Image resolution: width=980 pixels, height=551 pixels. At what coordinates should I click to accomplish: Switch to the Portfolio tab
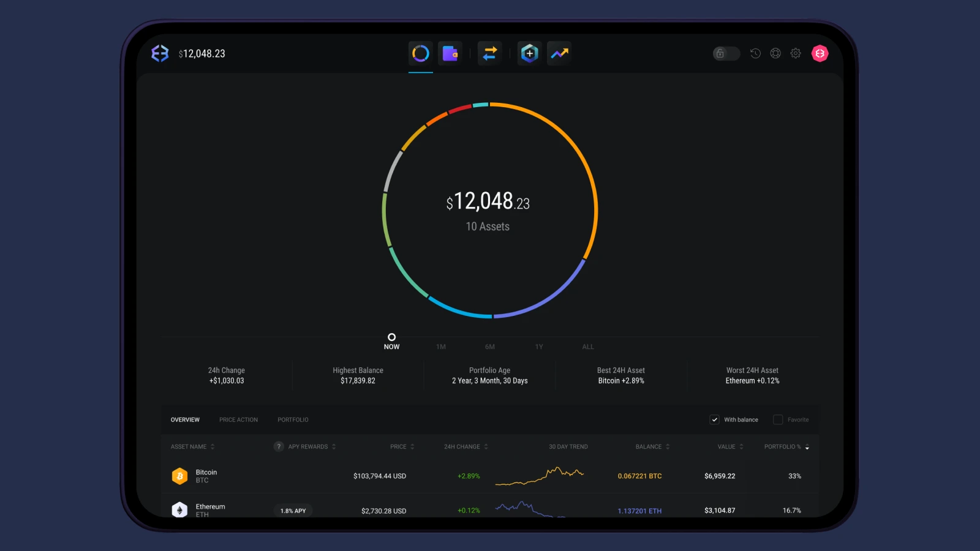[x=293, y=420]
